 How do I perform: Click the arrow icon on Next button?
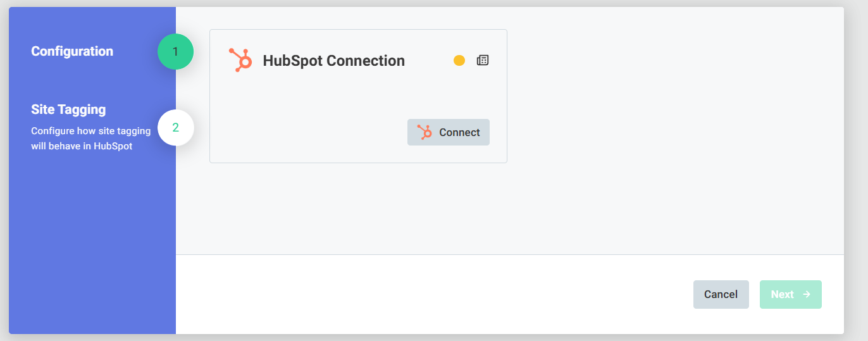(807, 294)
